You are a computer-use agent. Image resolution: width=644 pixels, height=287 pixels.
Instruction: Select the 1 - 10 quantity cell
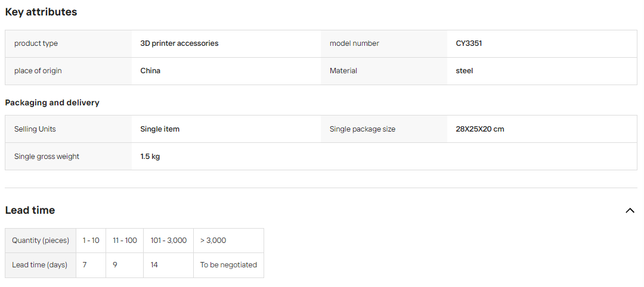(x=91, y=241)
